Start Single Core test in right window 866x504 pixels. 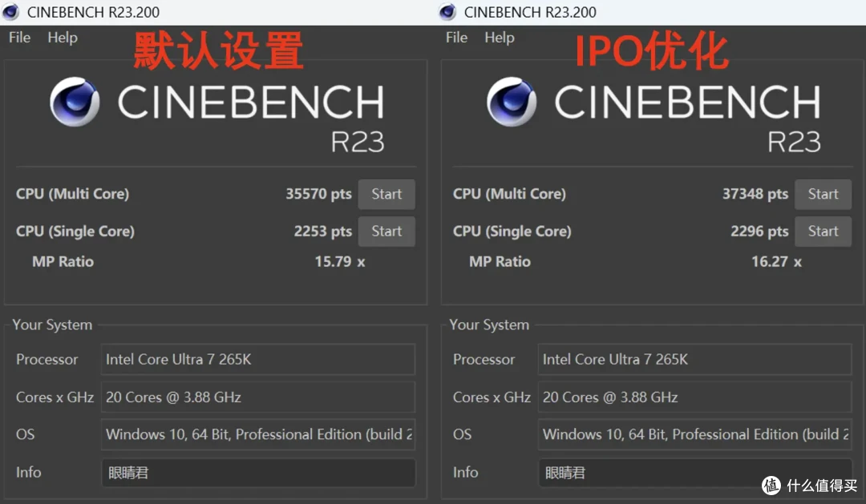[x=823, y=232]
